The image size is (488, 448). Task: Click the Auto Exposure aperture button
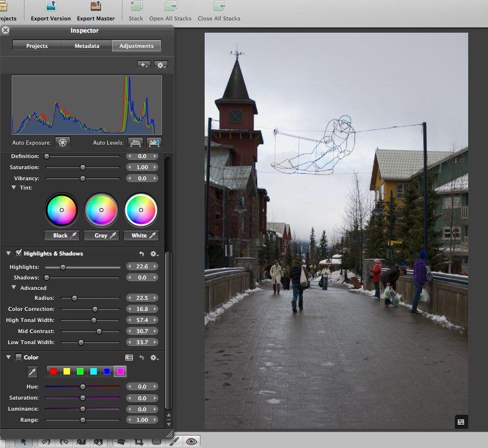click(x=63, y=142)
